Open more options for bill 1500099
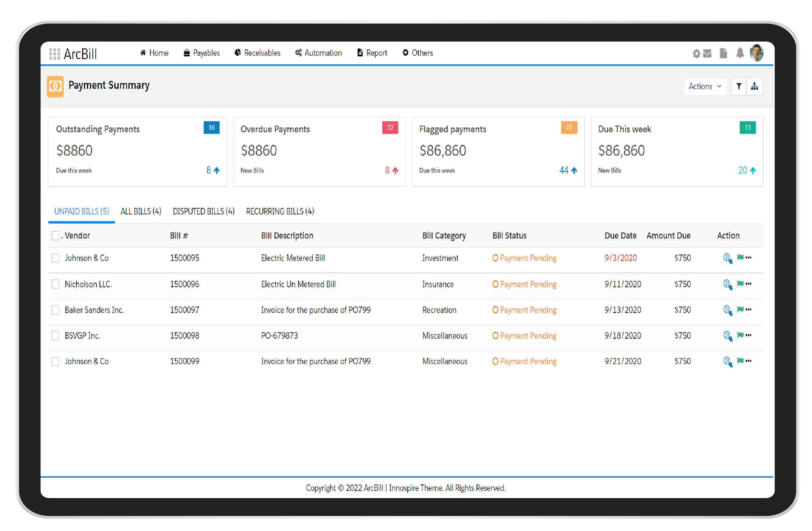 coord(748,361)
